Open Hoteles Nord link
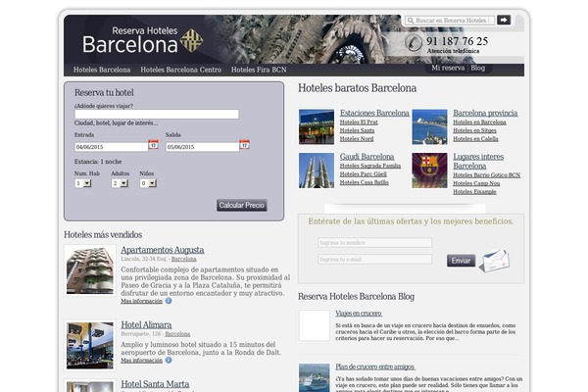The width and height of the screenshot is (588, 392). point(357,139)
